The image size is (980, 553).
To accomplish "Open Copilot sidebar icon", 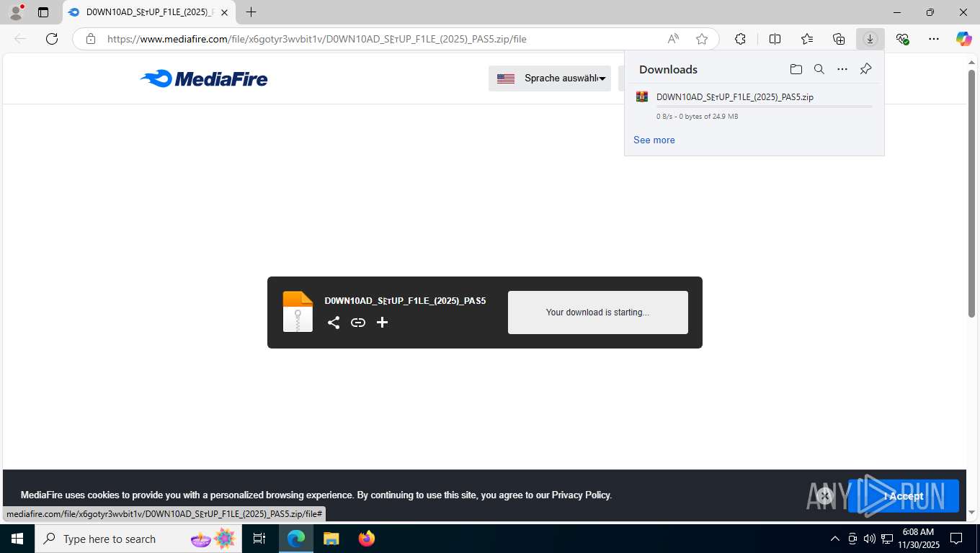I will click(964, 39).
